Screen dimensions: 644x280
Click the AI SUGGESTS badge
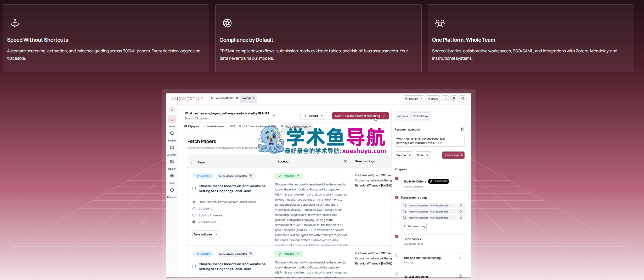[x=438, y=181]
